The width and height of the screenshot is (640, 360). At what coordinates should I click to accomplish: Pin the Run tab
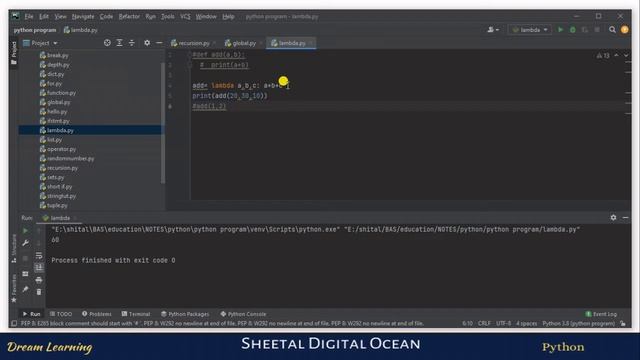pyautogui.click(x=25, y=289)
